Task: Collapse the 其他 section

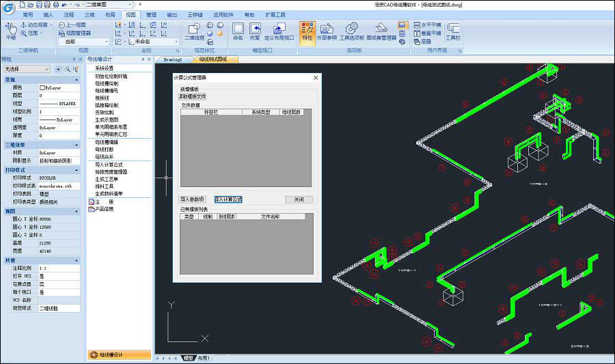Action: (76, 261)
